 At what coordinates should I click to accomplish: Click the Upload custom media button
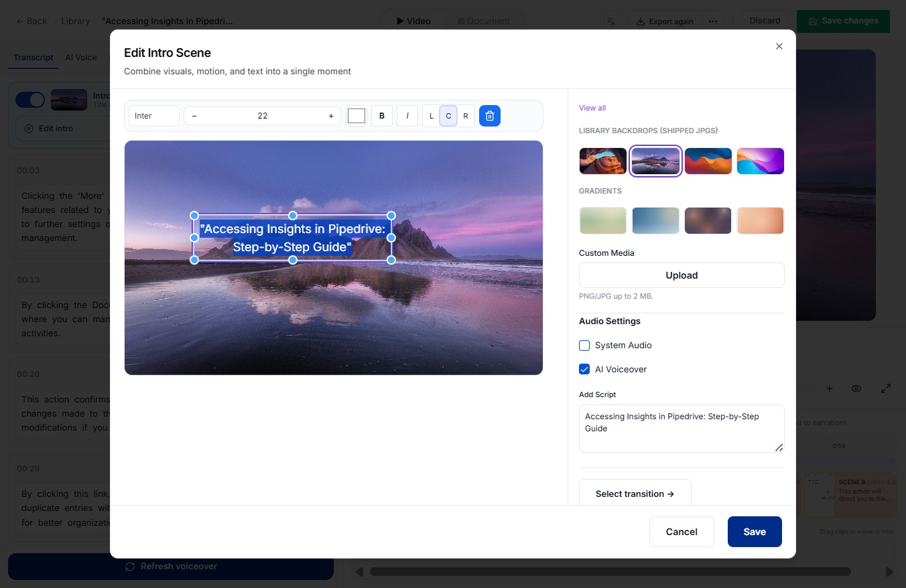pyautogui.click(x=682, y=275)
